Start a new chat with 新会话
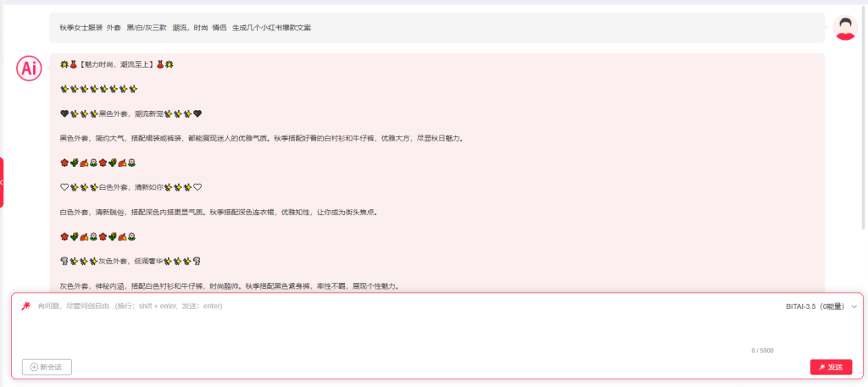This screenshot has height=387, width=868. (47, 367)
